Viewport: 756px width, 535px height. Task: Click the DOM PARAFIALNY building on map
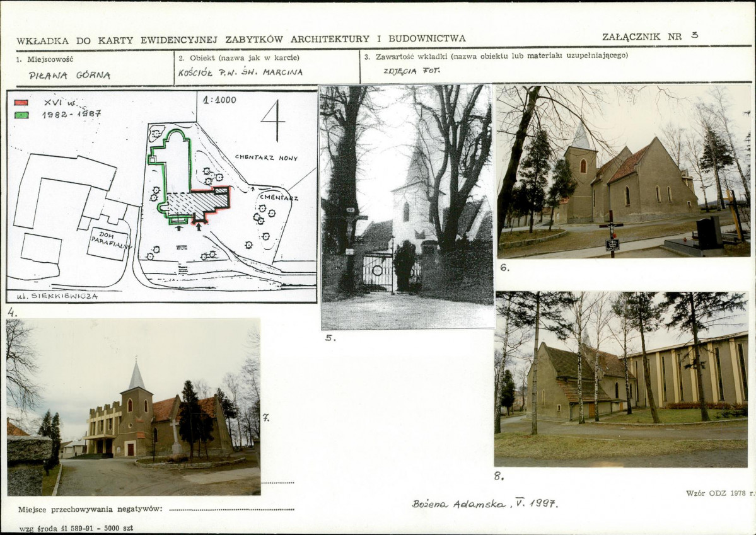click(x=108, y=243)
